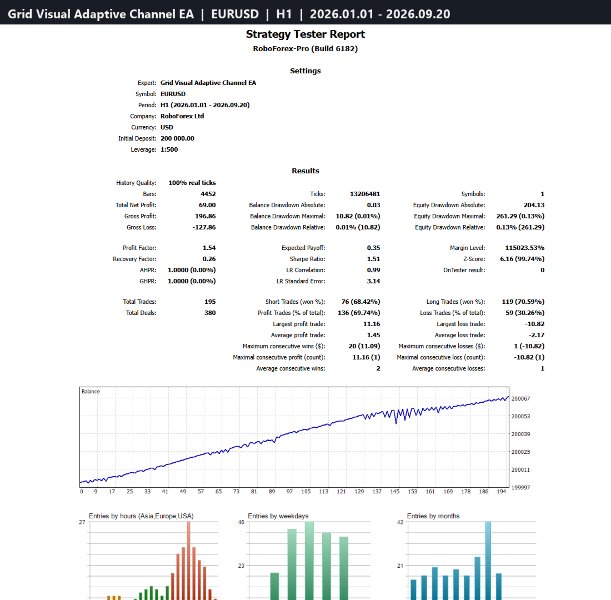Click the dark header title bar text
Screen dimensions: 611x600
(x=229, y=14)
